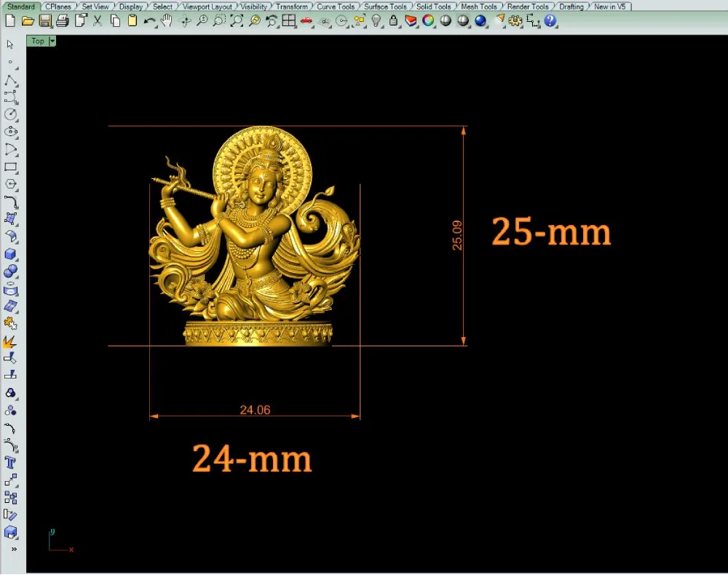Viewport: 728px width, 575px height.
Task: Print using the printer icon
Action: tap(62, 21)
